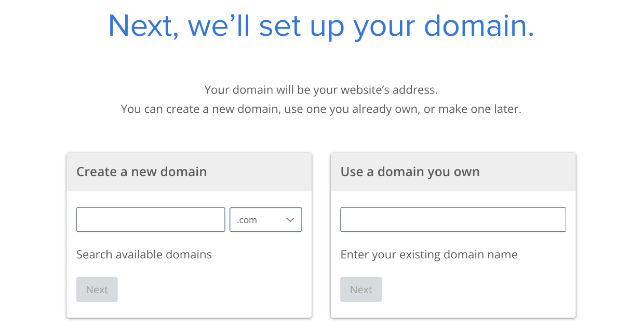Click the gray header bar beside "Create a new domain"
This screenshot has width=644, height=329.
(260, 172)
